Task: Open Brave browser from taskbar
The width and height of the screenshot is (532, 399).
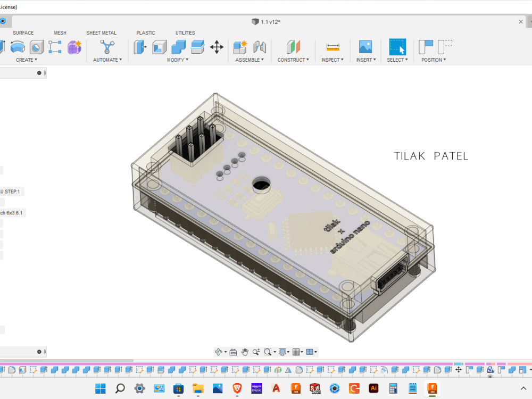Action: (x=237, y=388)
